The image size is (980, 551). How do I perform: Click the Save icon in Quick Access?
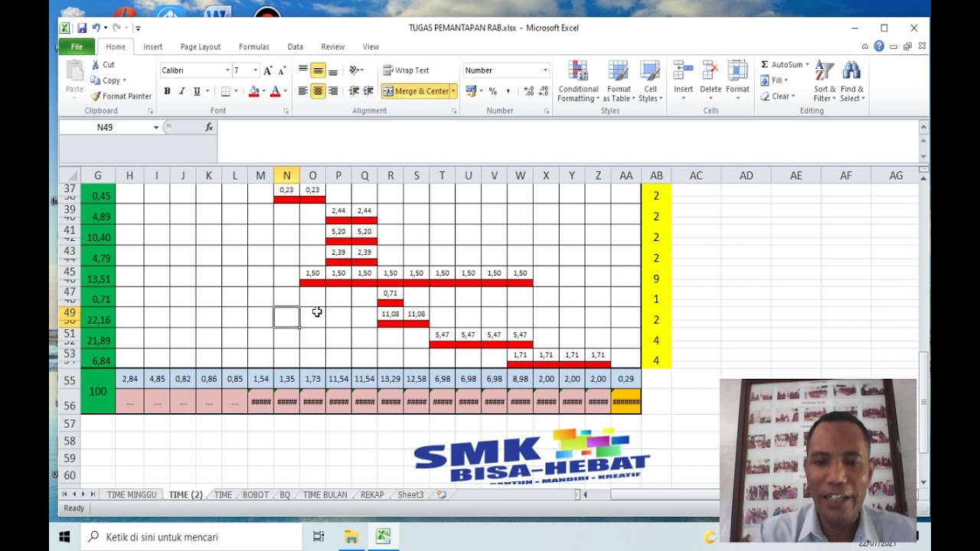pos(82,28)
